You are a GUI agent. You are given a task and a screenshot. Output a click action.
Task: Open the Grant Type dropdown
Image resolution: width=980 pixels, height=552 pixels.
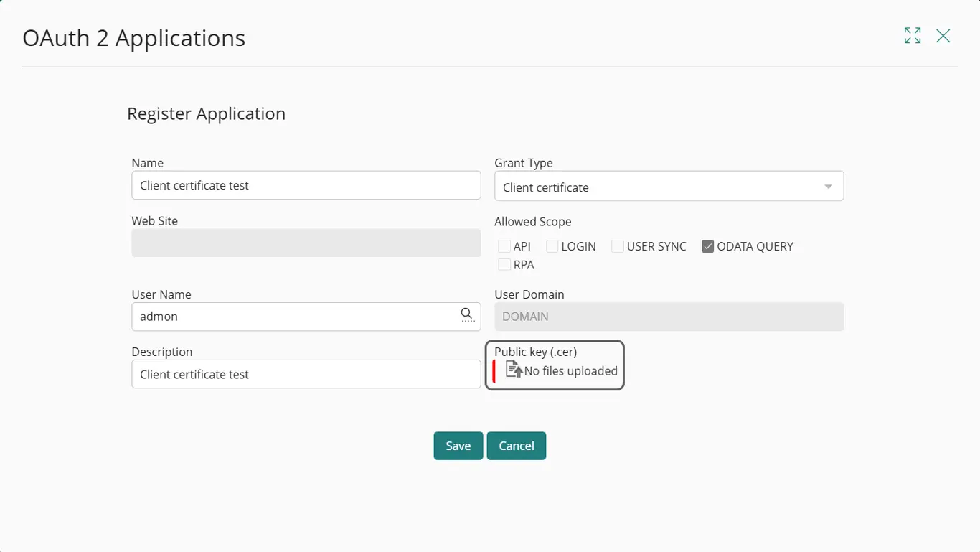669,186
